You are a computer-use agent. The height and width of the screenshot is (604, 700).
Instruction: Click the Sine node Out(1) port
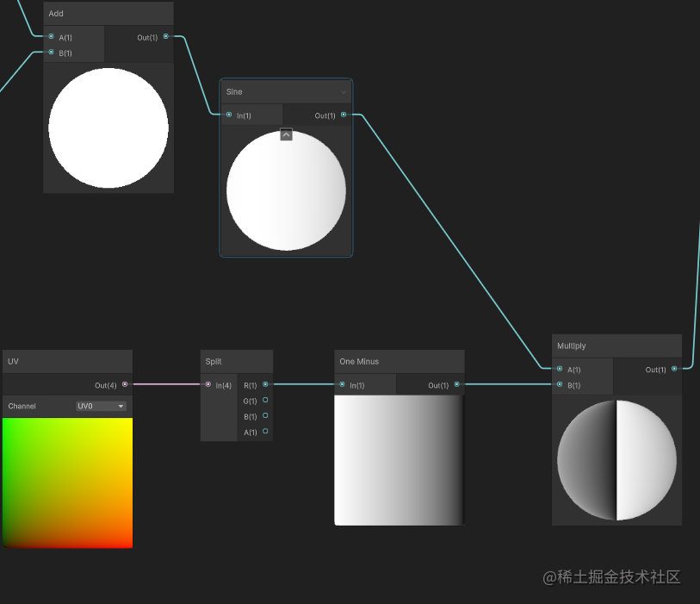click(x=344, y=115)
